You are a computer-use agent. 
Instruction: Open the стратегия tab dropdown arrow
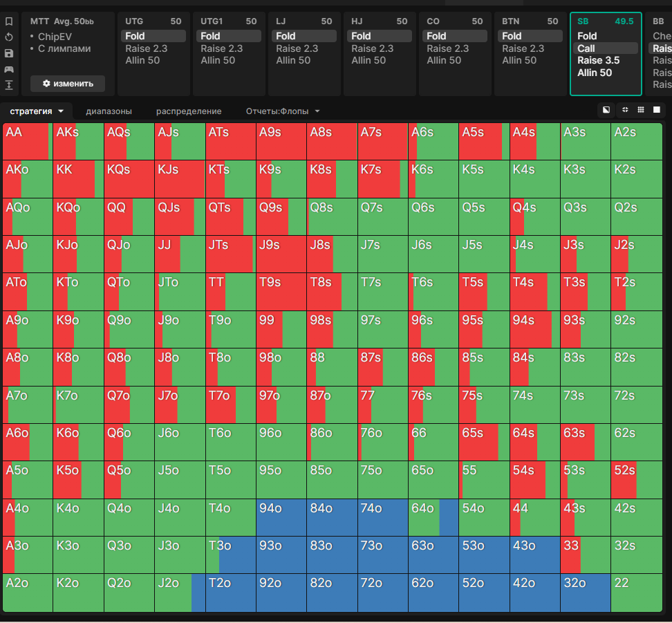[x=61, y=111]
